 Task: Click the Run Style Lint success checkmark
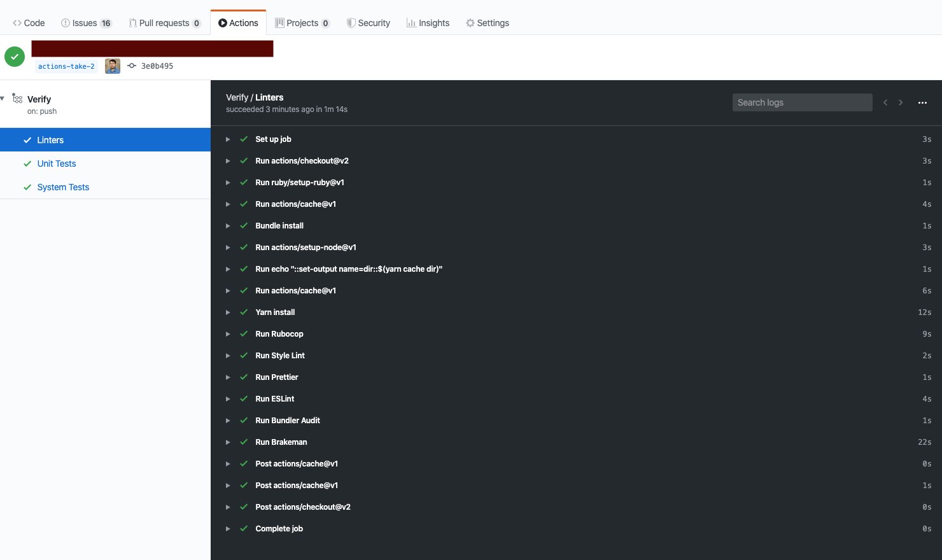click(244, 355)
